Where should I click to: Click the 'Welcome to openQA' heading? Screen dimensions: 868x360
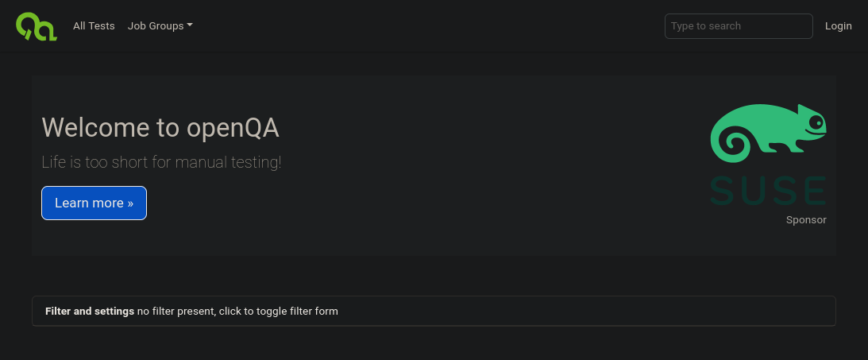[160, 127]
